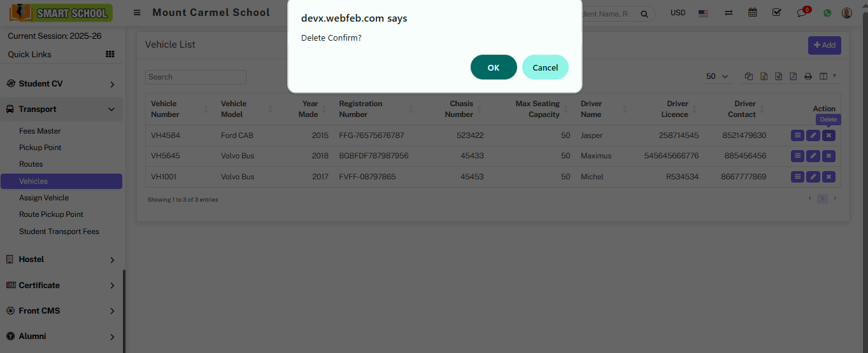Open the task checklist icon in header
This screenshot has width=868, height=353.
point(776,13)
